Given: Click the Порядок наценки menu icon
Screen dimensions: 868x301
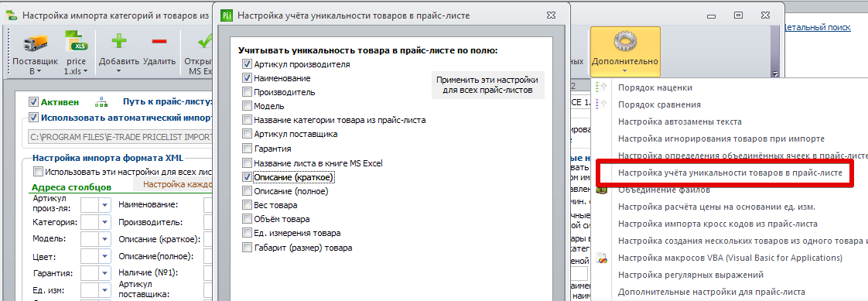Looking at the screenshot, I should click(x=601, y=87).
